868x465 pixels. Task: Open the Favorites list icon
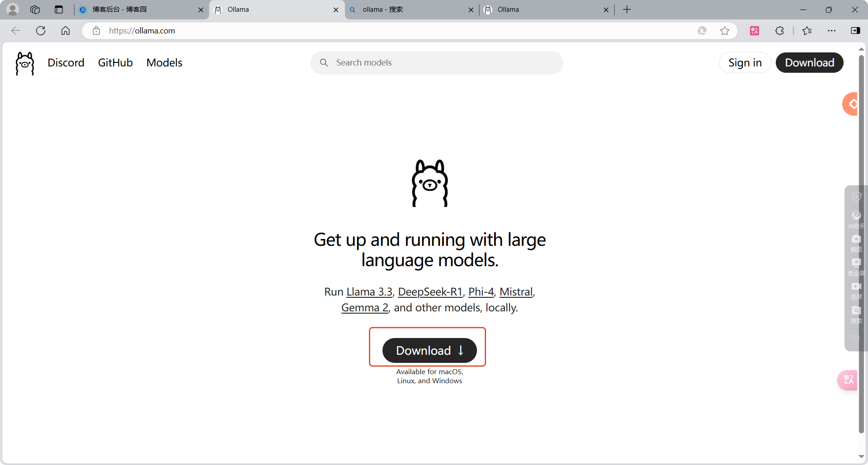point(807,31)
